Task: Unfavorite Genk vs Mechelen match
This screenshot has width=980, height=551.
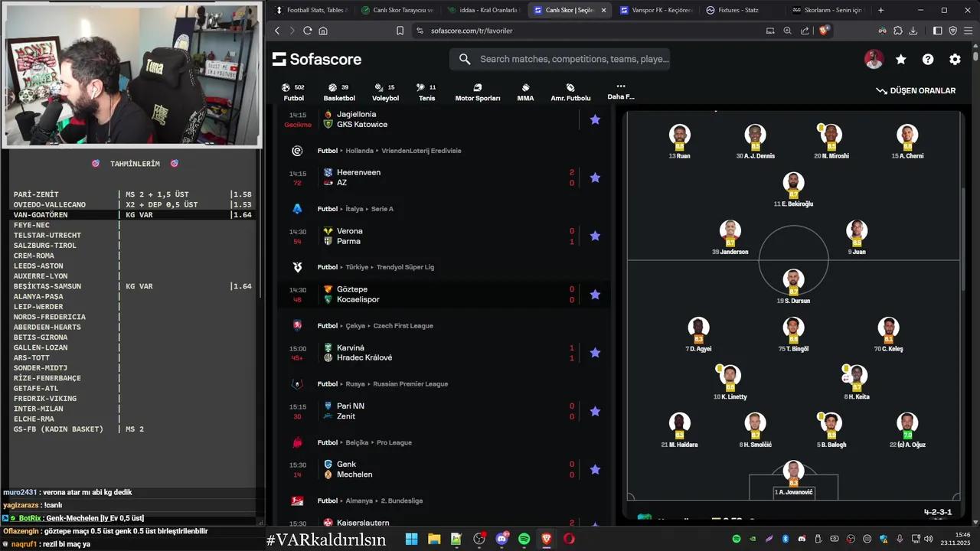Action: [595, 469]
